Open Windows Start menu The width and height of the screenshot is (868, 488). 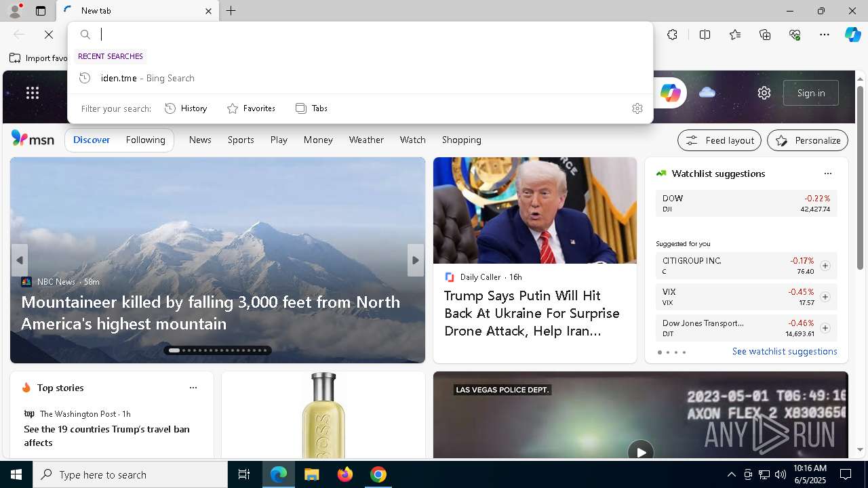point(16,474)
